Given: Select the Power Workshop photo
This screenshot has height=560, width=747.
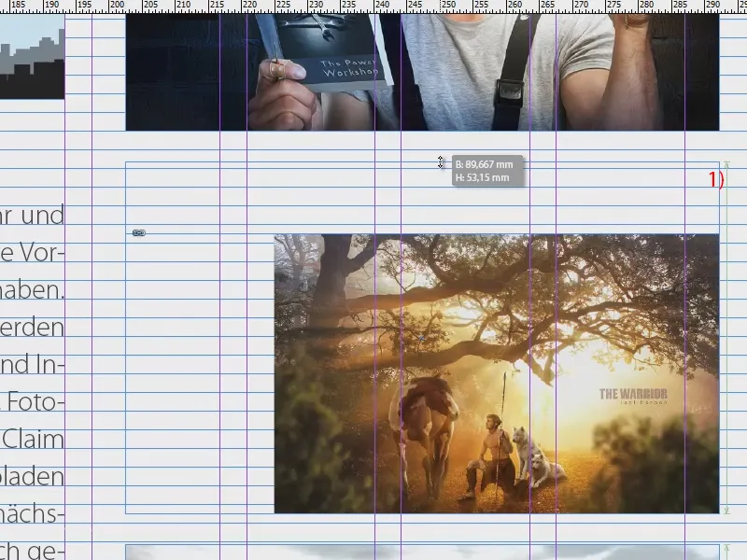Looking at the screenshot, I should 423,72.
